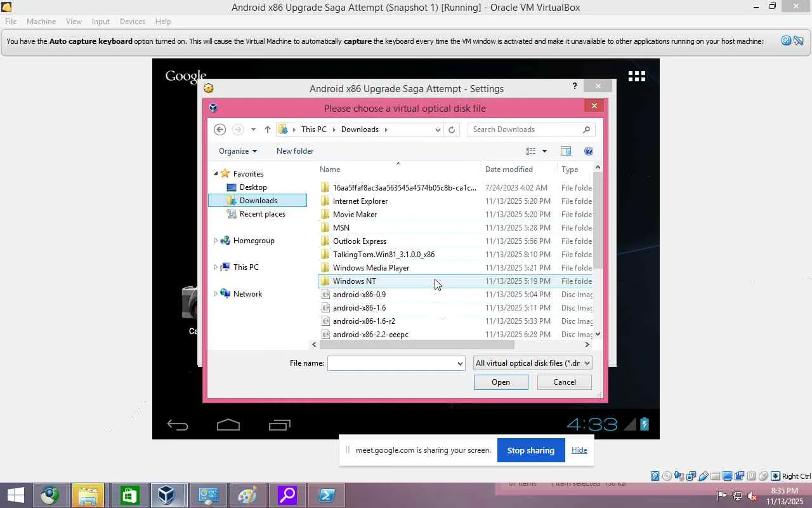Click the optical disk status indicator
812x508 pixels.
pyautogui.click(x=667, y=476)
